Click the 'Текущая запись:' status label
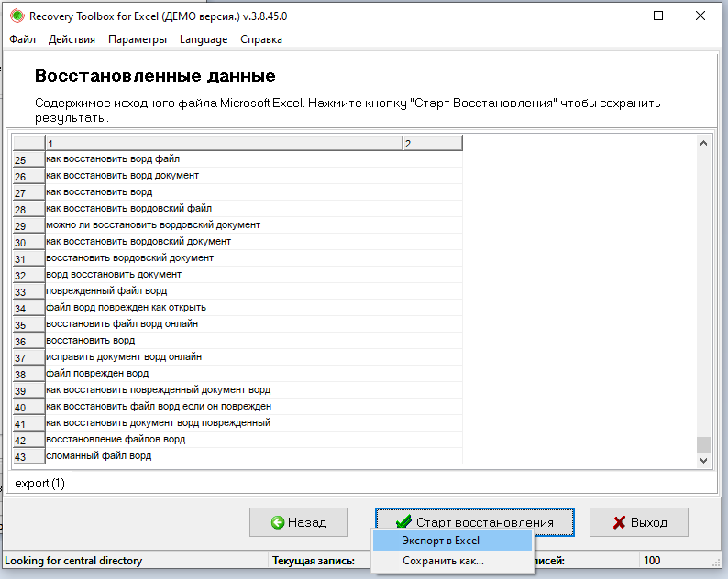The height and width of the screenshot is (579, 728). tap(314, 561)
